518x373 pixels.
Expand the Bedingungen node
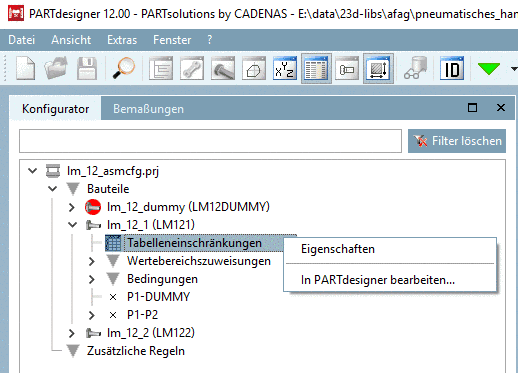92,279
